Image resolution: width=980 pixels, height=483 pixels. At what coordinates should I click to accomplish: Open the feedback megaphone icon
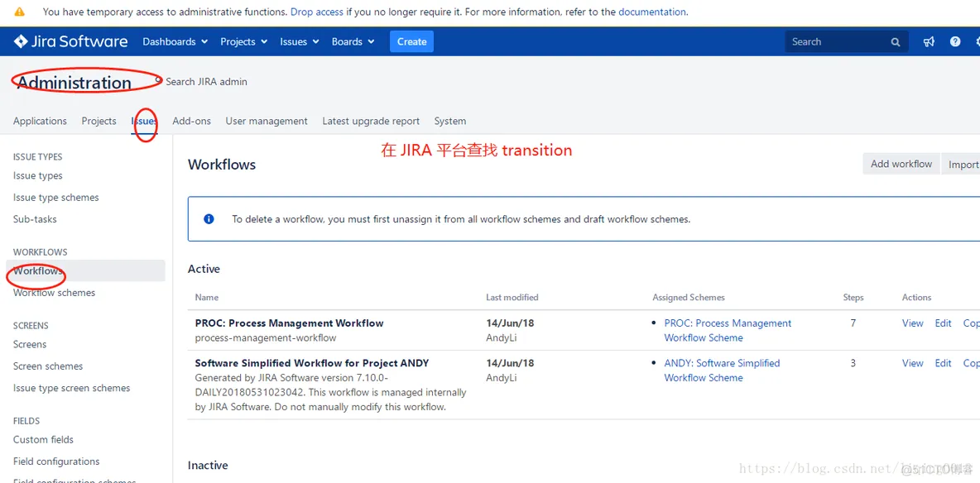tap(929, 42)
